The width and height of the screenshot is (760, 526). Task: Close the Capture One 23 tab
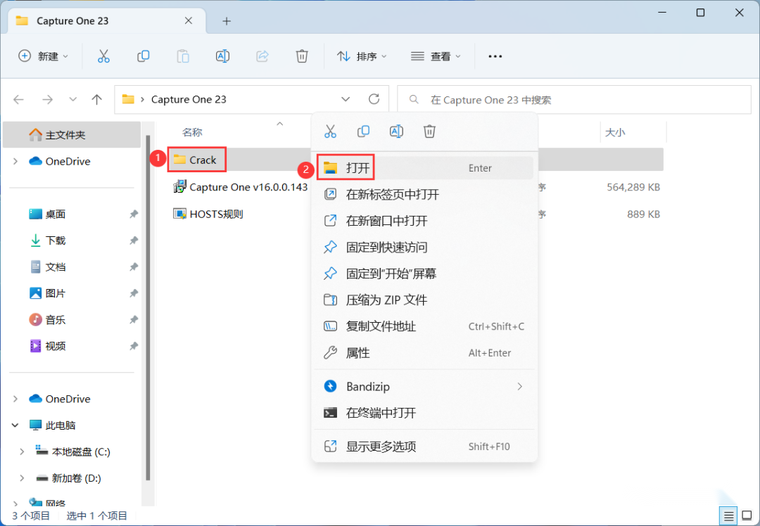(189, 21)
